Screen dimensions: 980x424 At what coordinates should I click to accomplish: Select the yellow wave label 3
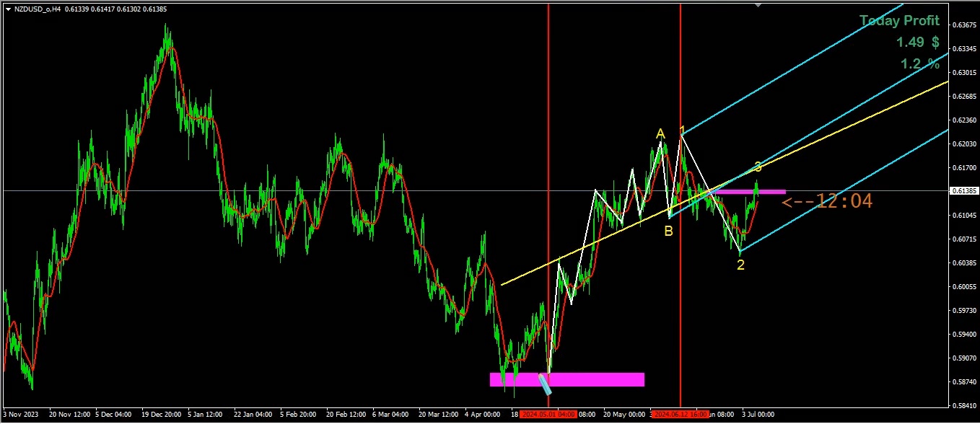click(x=758, y=167)
